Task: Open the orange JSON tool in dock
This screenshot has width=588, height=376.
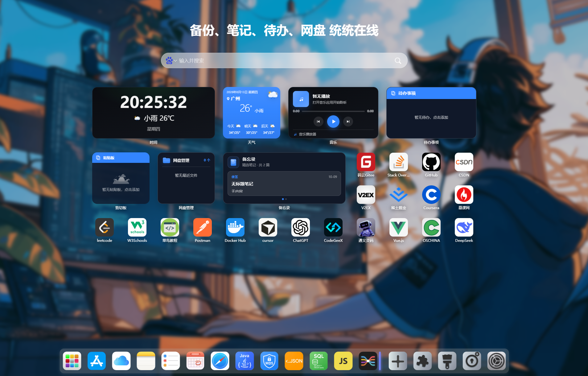Action: coord(294,361)
